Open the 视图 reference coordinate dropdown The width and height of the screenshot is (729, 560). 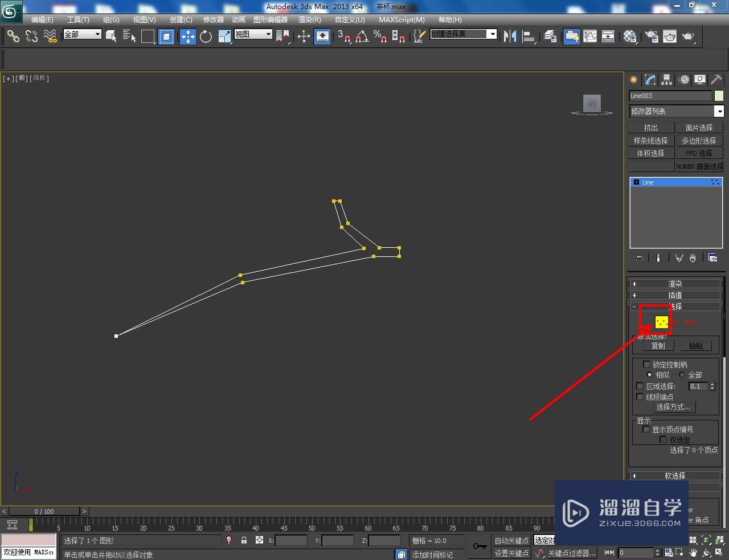(253, 34)
